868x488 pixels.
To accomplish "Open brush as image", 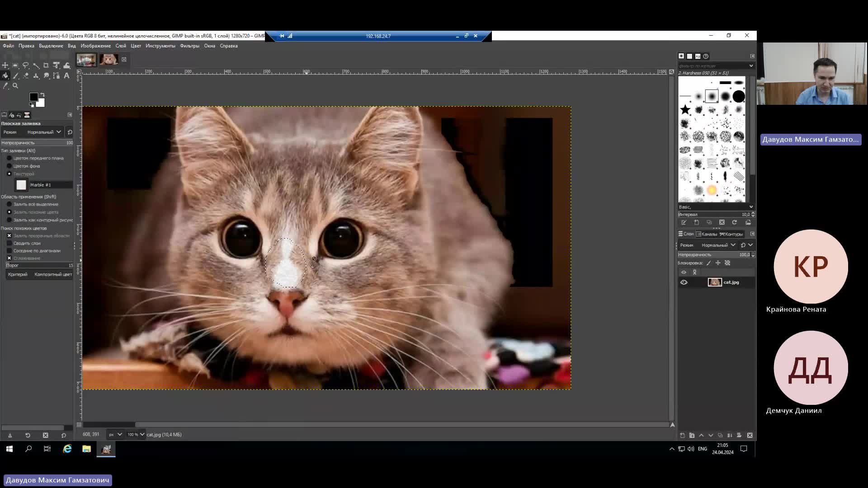I will (x=748, y=222).
